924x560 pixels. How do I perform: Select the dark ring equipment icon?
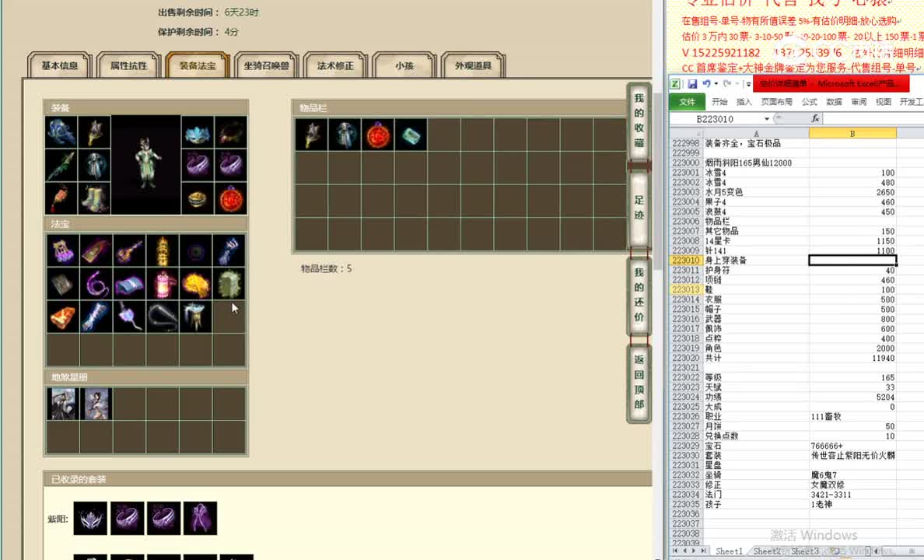point(230,132)
